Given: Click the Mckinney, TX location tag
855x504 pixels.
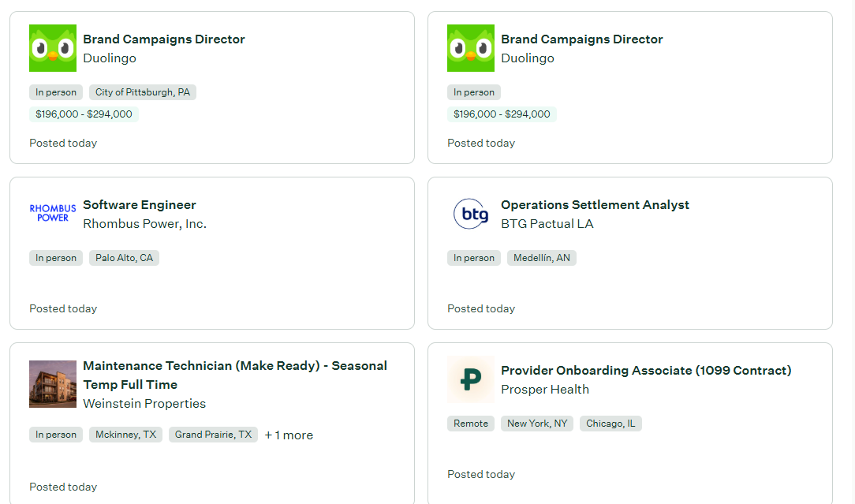Looking at the screenshot, I should 125,435.
